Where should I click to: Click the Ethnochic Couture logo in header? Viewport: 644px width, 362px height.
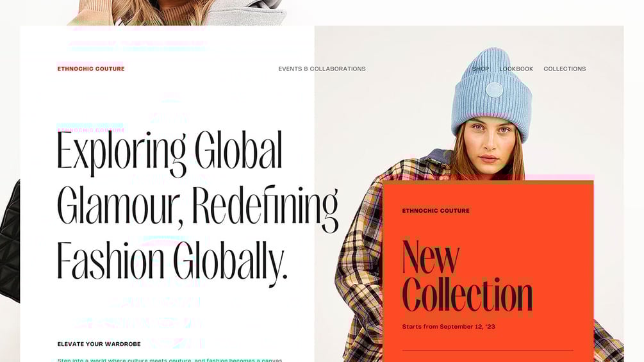tap(91, 69)
